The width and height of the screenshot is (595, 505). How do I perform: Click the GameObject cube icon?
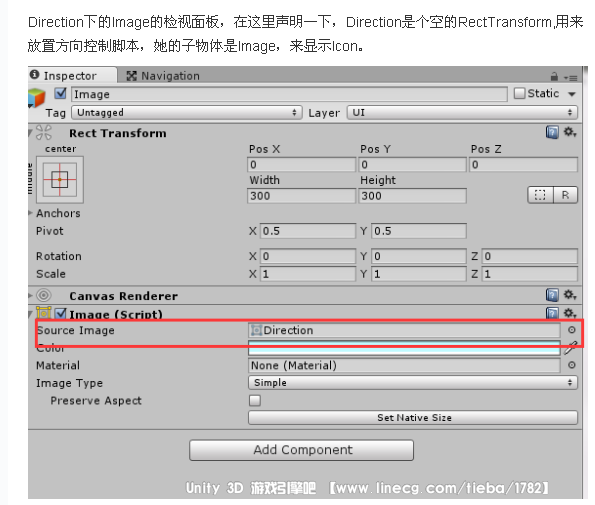(37, 98)
